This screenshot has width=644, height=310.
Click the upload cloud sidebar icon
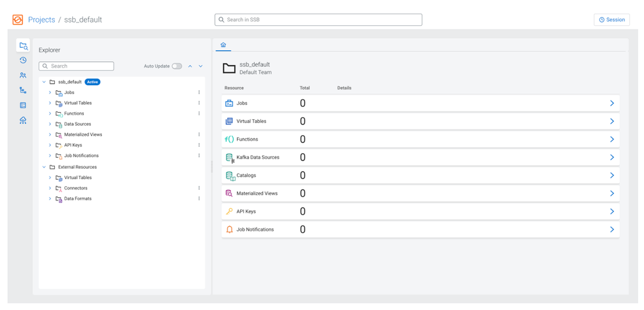[x=23, y=121]
